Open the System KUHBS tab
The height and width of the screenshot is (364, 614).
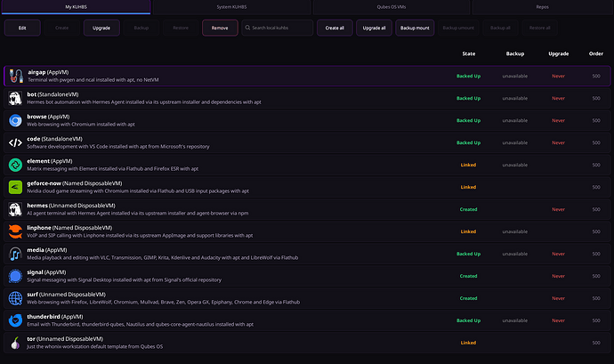(232, 7)
